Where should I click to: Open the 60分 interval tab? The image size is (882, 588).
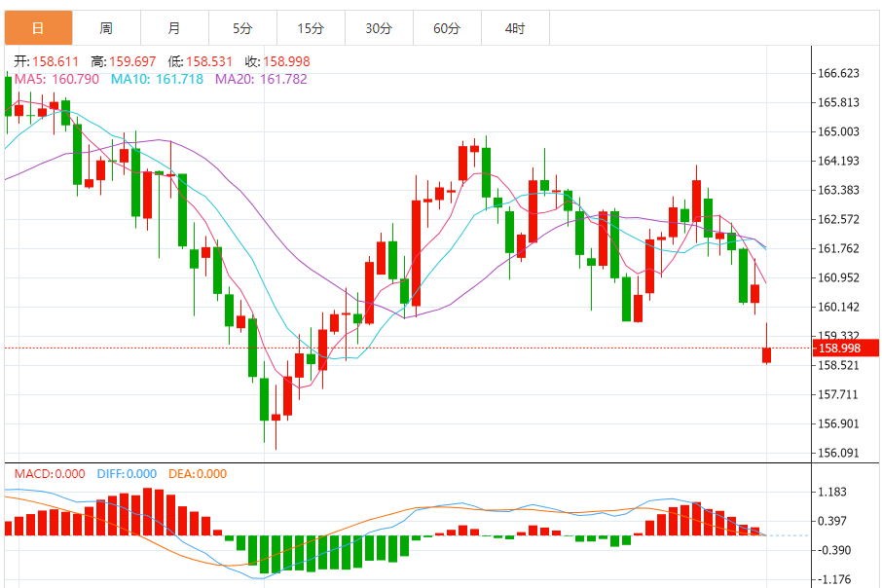point(447,27)
